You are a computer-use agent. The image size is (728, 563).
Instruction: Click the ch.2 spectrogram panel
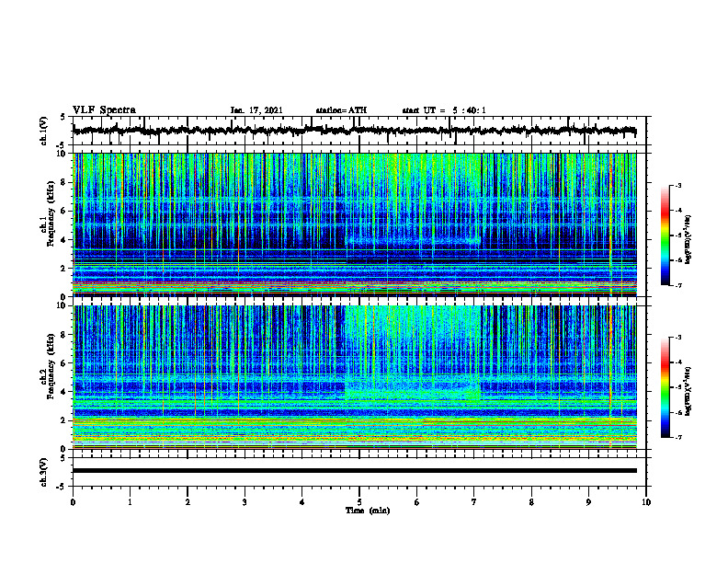[x=355, y=377]
